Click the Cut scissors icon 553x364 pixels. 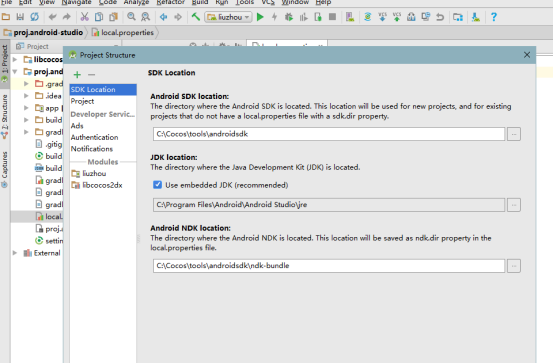(x=84, y=17)
